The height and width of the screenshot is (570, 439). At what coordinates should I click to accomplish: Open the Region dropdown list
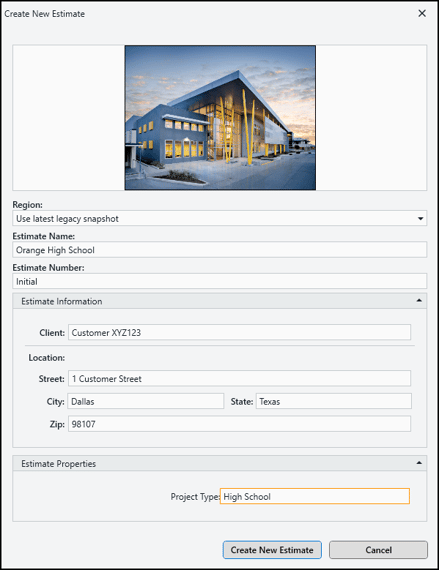(420, 218)
